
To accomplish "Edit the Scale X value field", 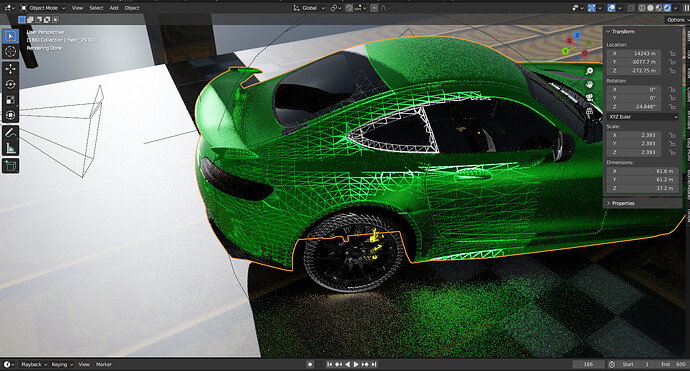I will tap(634, 135).
